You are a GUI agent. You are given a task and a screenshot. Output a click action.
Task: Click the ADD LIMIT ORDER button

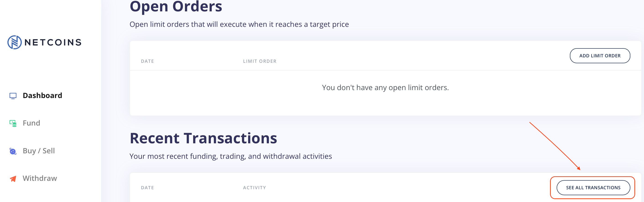pyautogui.click(x=600, y=56)
